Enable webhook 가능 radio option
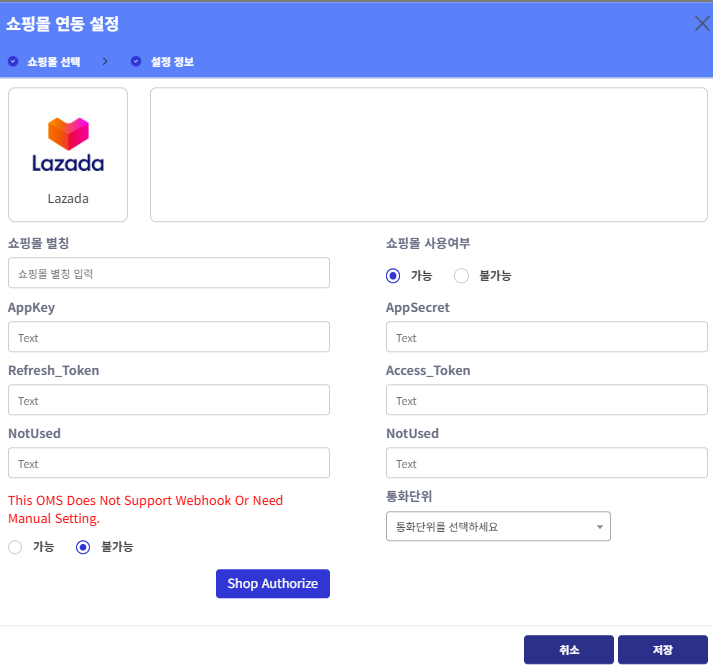Screen dimensions: 713x671 [15, 547]
